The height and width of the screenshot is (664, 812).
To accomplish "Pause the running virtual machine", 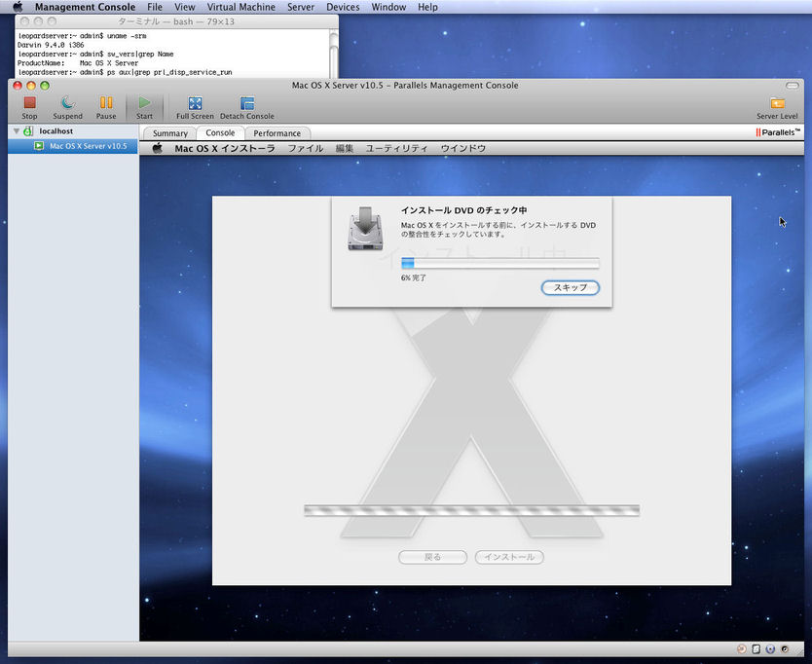I will (106, 102).
